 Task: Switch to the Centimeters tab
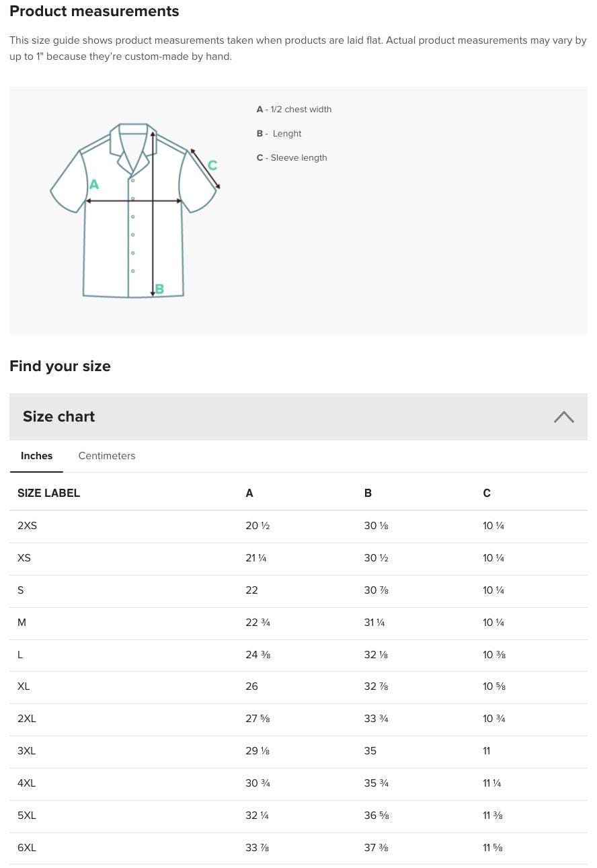click(x=106, y=456)
